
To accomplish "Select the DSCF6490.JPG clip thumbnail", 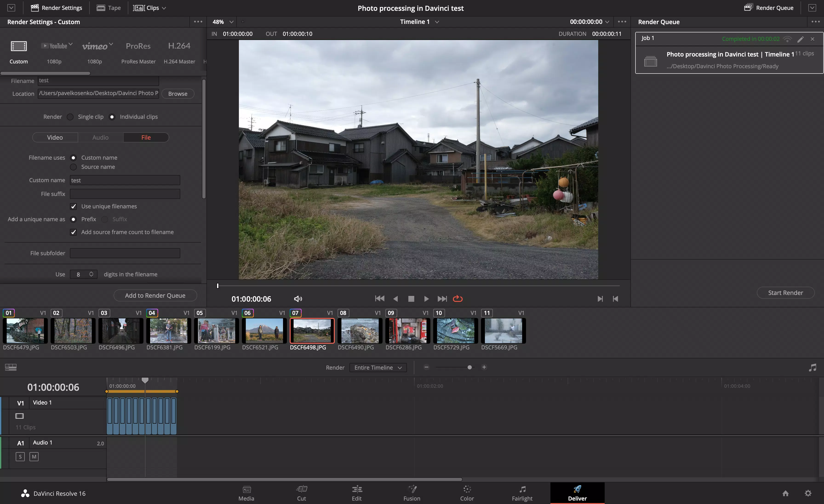I will tap(360, 331).
